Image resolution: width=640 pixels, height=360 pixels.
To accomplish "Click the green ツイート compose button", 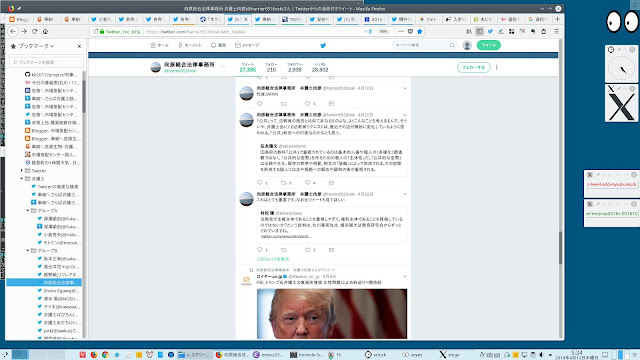I will 489,45.
